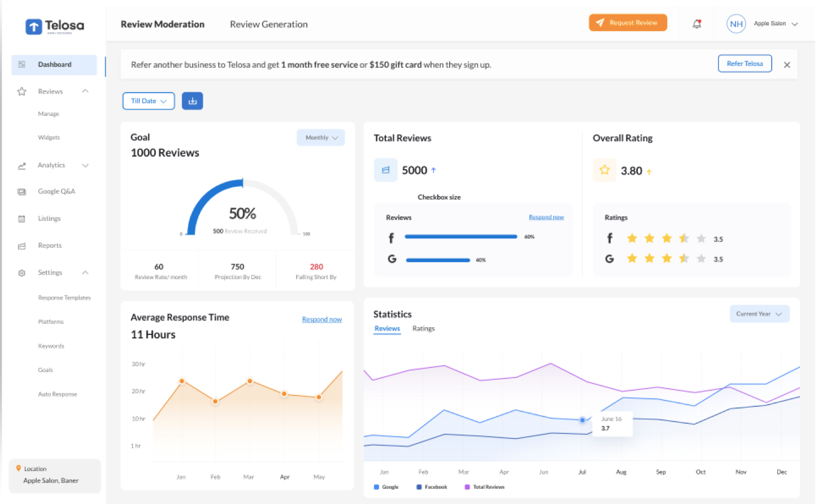Click Respond now in Average Response Time
This screenshot has width=818, height=504.
[322, 319]
